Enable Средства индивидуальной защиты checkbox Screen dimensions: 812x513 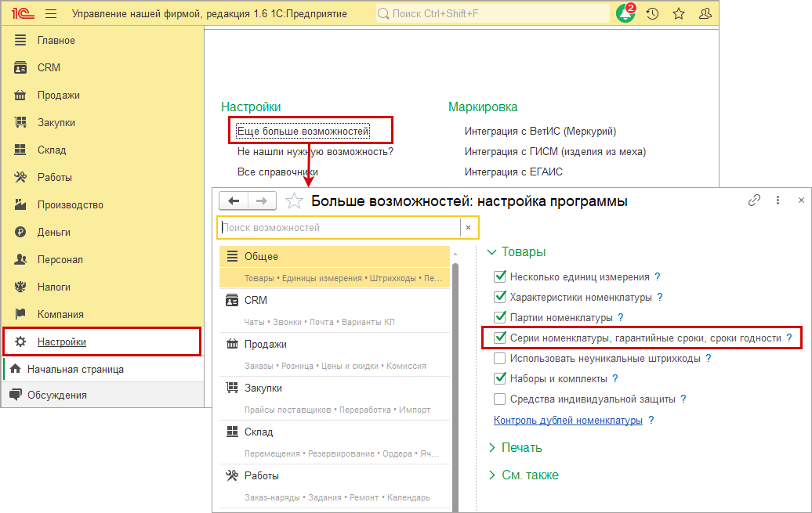pyautogui.click(x=500, y=399)
